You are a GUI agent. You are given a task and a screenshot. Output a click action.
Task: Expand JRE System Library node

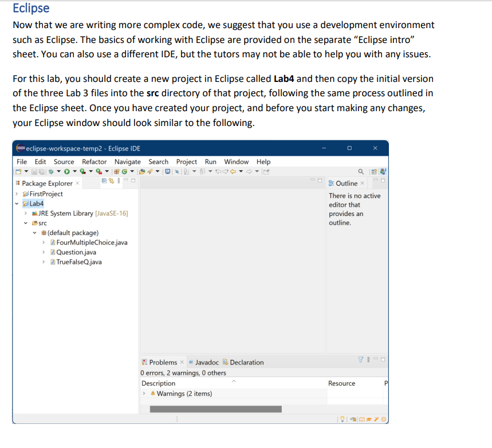point(26,213)
